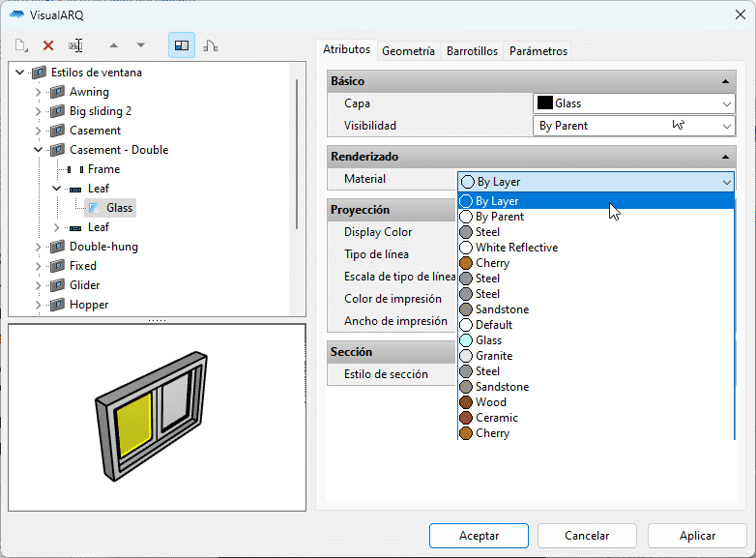Switch to the Atributos tab
756x558 pixels.
[x=347, y=49]
